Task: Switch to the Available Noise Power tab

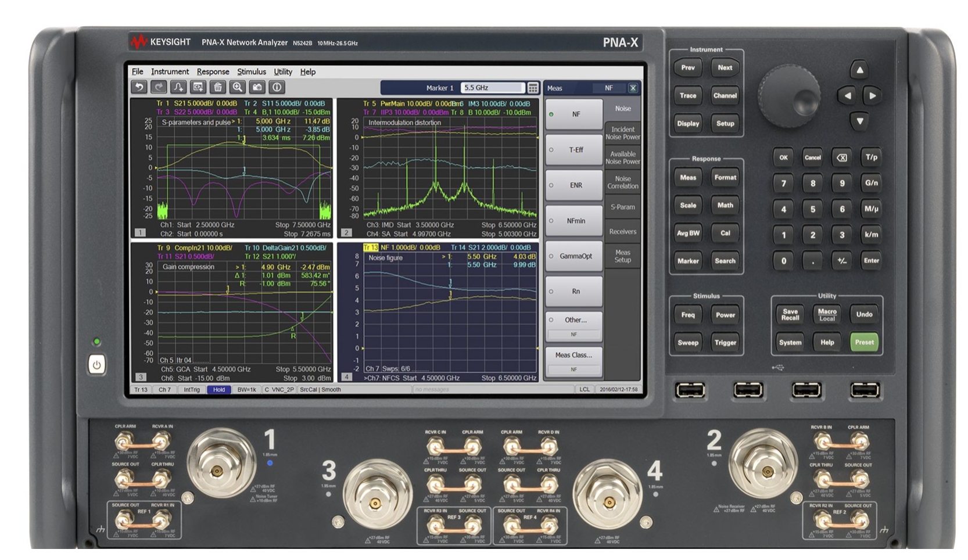Action: click(x=623, y=158)
